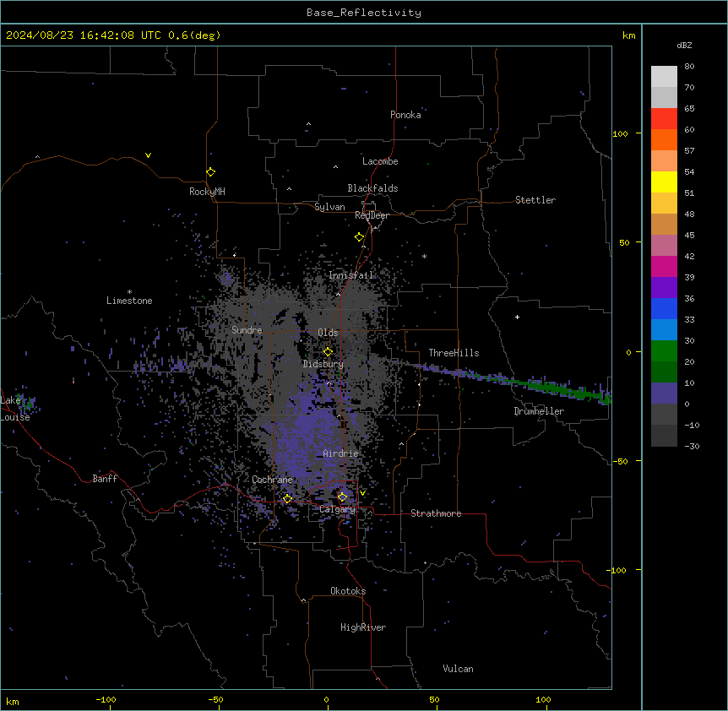Click the Base_Reflectivity title
Image resolution: width=728 pixels, height=711 pixels.
364,13
